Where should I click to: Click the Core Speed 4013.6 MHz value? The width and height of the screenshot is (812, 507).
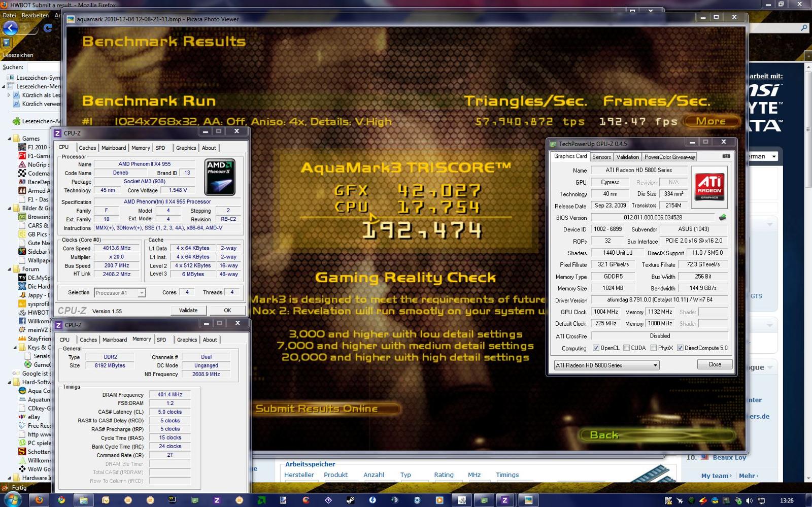[x=117, y=248]
